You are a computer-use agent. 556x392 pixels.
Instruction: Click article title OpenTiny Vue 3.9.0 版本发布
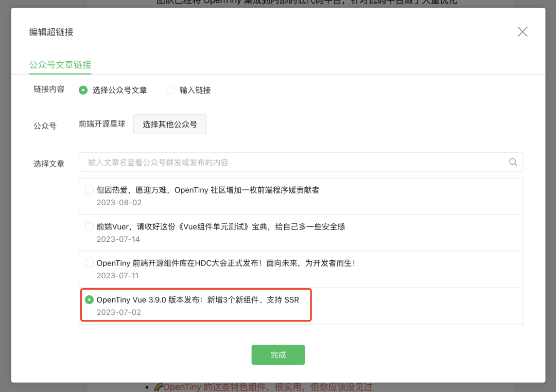coord(198,300)
